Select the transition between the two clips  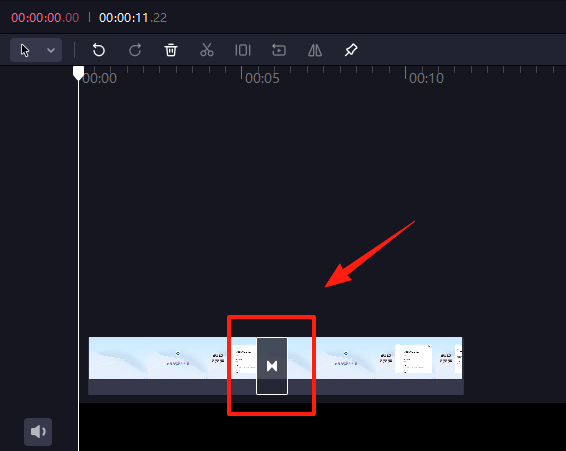(x=272, y=366)
